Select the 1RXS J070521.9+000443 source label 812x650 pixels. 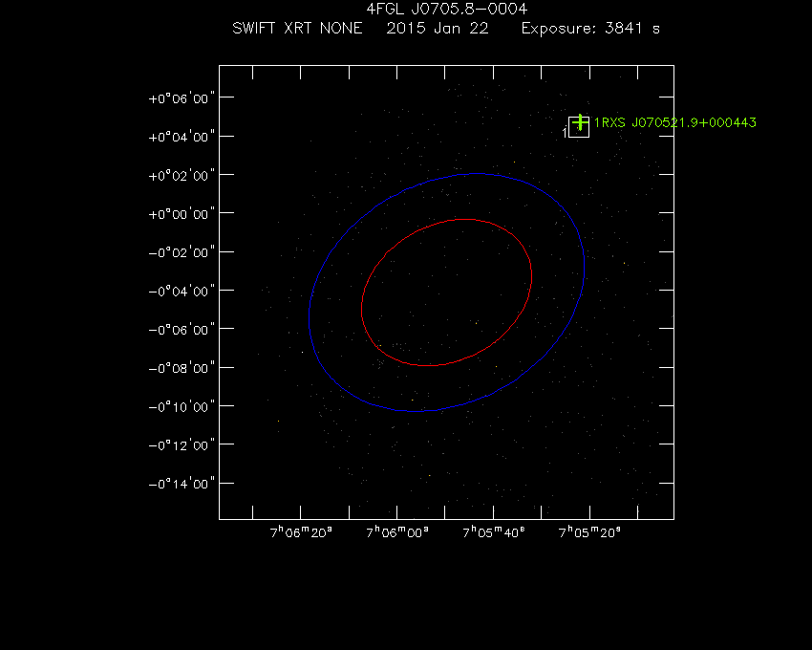pyautogui.click(x=674, y=123)
